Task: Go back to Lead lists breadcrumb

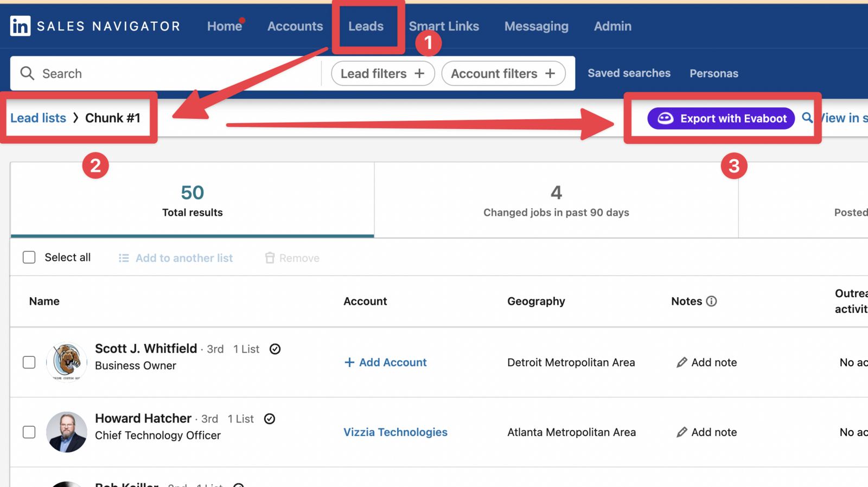Action: coord(38,118)
